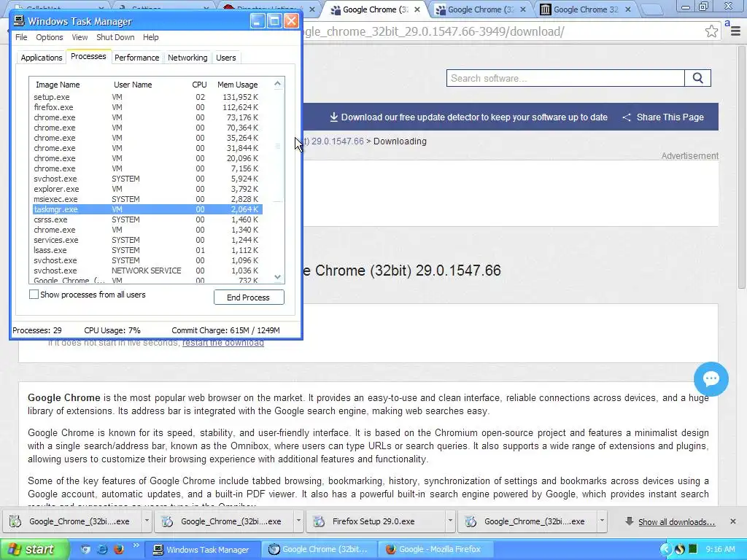The image size is (747, 560).
Task: Select services.exe process row
Action: click(x=147, y=240)
